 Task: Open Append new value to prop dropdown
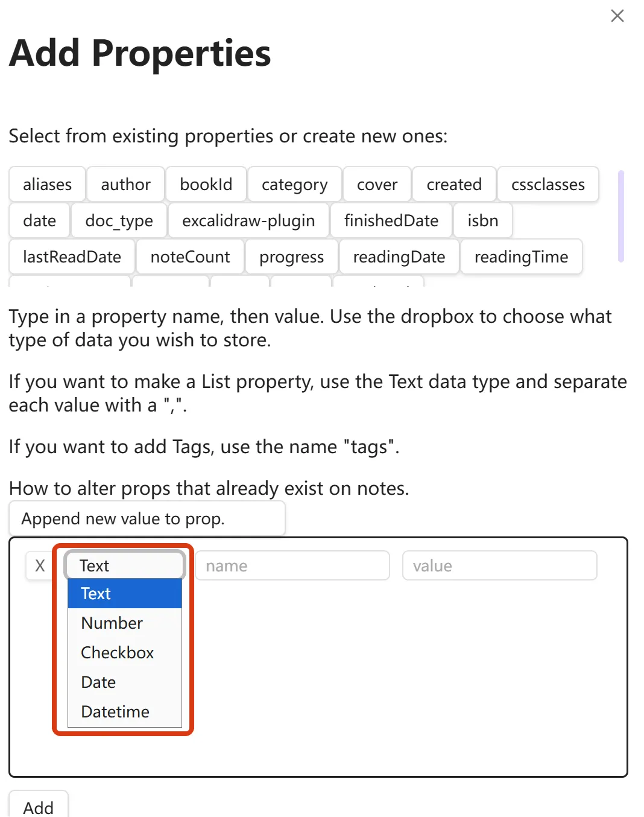pos(147,519)
